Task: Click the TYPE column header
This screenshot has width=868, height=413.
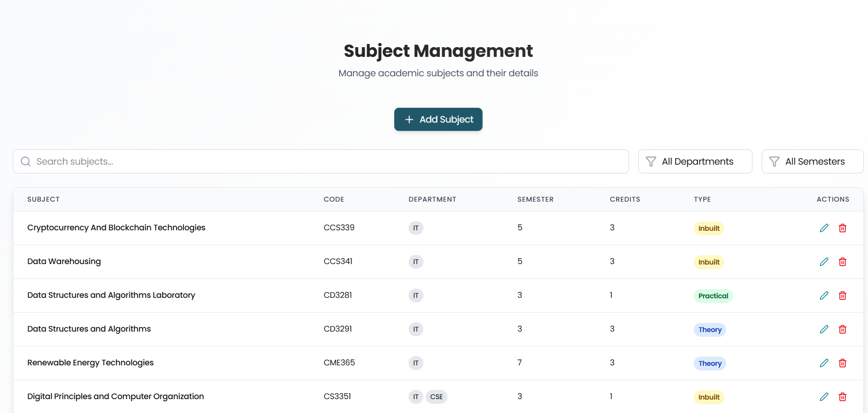Action: [702, 199]
